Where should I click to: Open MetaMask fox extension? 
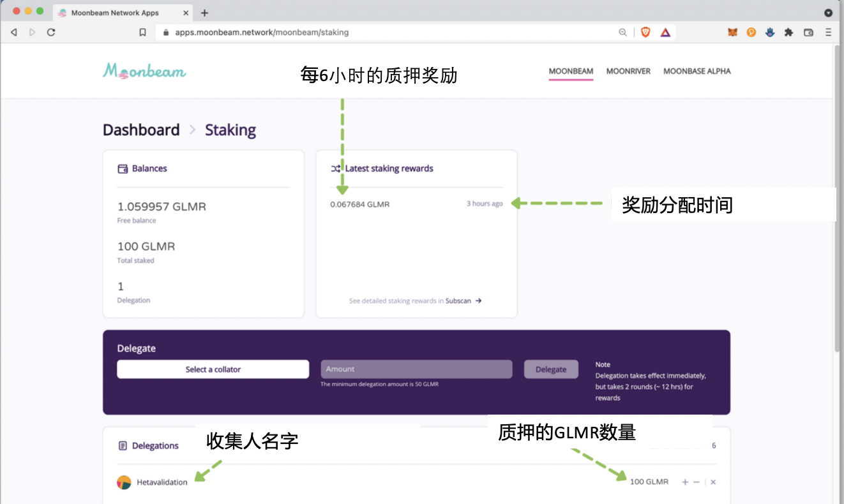click(x=732, y=32)
